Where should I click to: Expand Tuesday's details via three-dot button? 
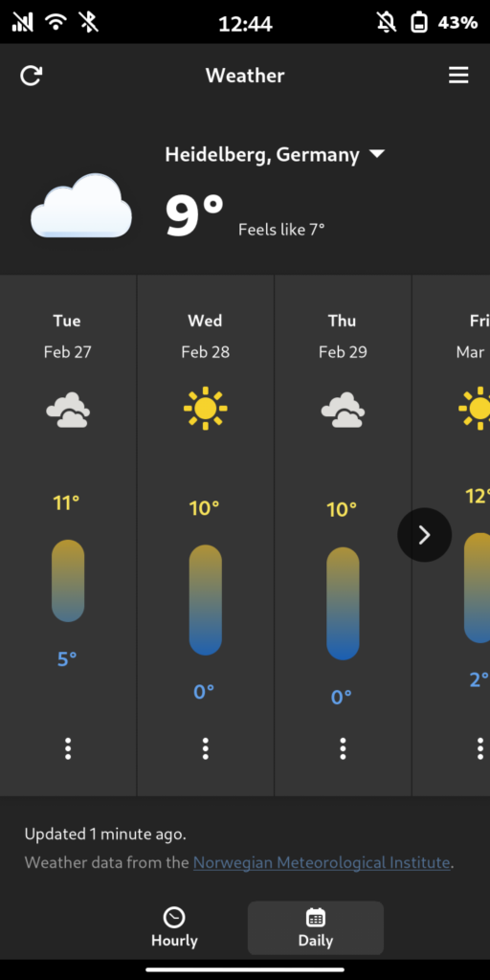coord(68,748)
